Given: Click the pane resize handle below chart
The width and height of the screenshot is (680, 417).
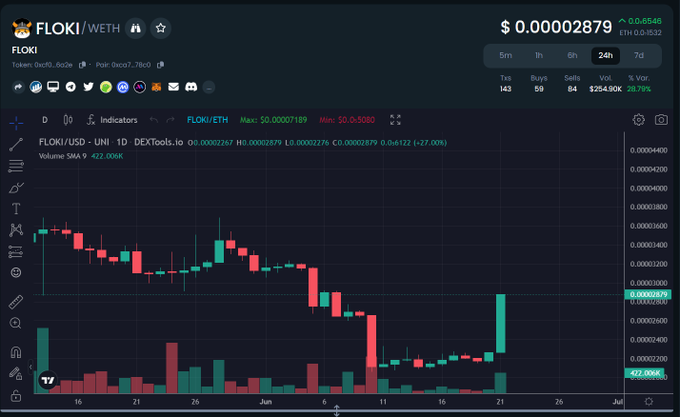Looking at the screenshot, I should [337, 410].
